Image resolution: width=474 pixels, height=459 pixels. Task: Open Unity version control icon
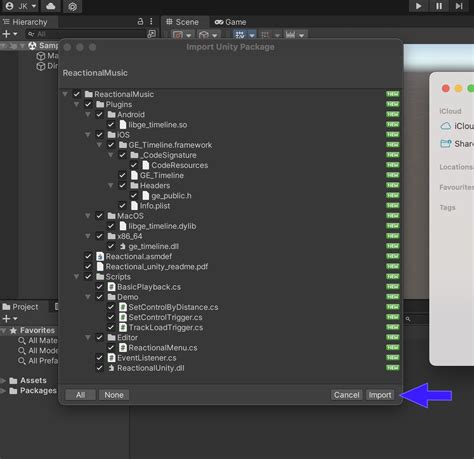(x=73, y=6)
